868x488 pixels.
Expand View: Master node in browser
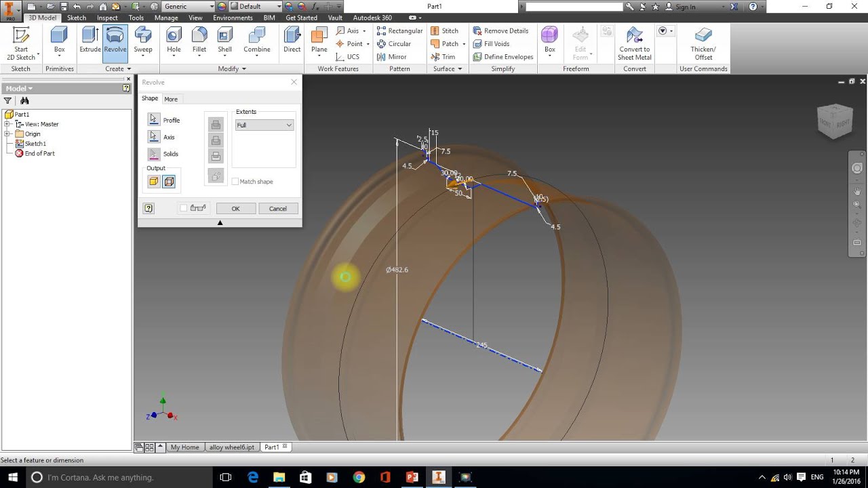pyautogui.click(x=7, y=124)
